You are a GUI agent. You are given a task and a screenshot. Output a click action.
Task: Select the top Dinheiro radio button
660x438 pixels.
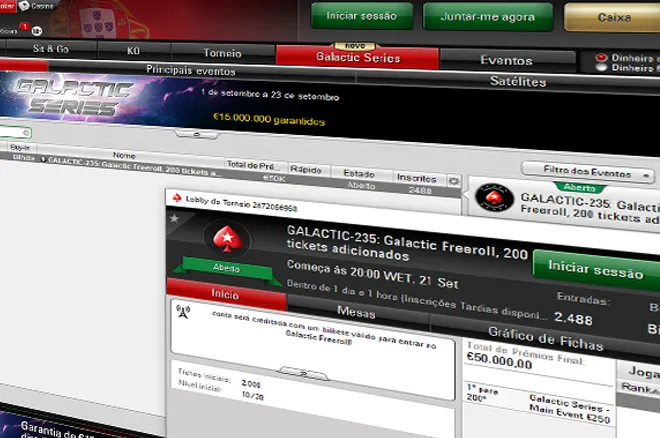(601, 57)
